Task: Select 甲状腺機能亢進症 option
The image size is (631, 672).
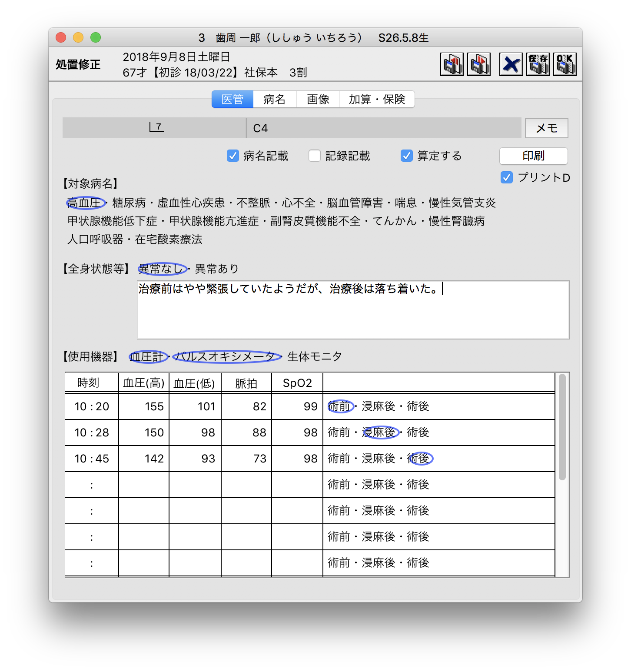Action: [214, 221]
